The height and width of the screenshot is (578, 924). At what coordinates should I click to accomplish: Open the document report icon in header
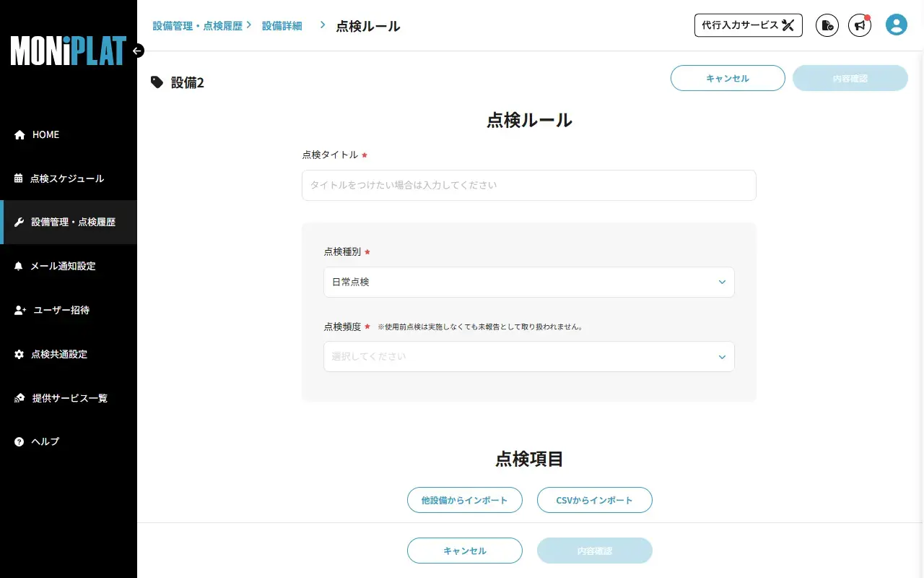point(827,25)
